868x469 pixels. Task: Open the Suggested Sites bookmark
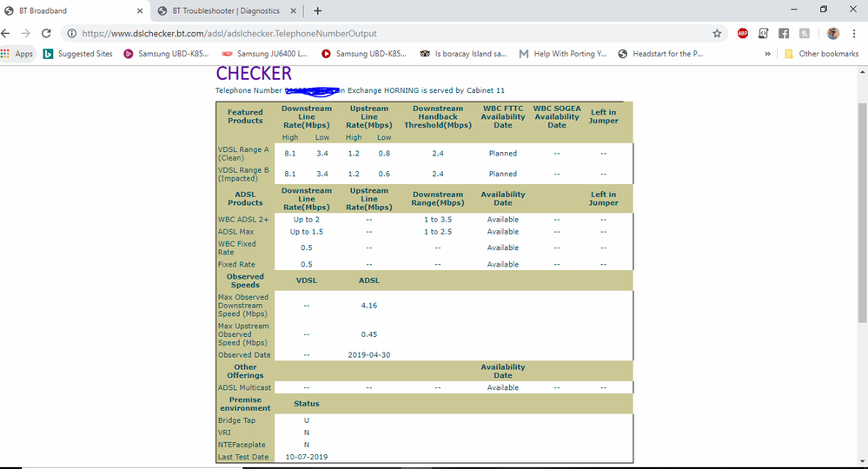click(78, 54)
